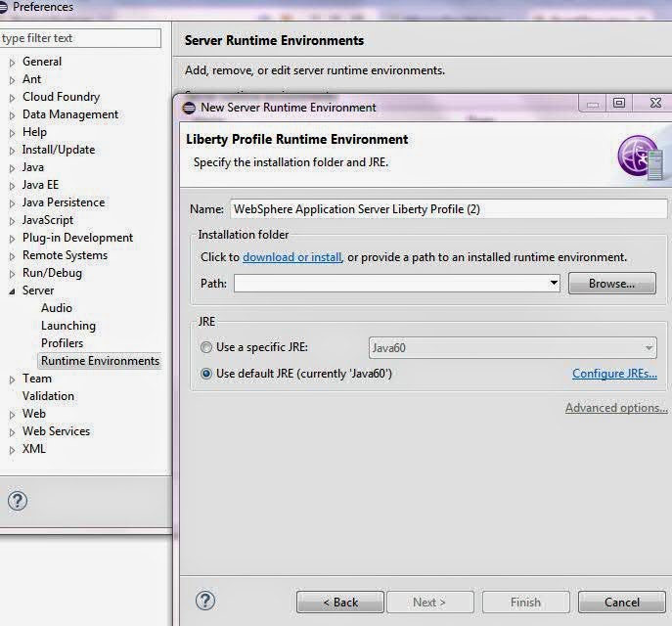The height and width of the screenshot is (626, 672).
Task: Expand the Help preferences node
Action: (12, 133)
